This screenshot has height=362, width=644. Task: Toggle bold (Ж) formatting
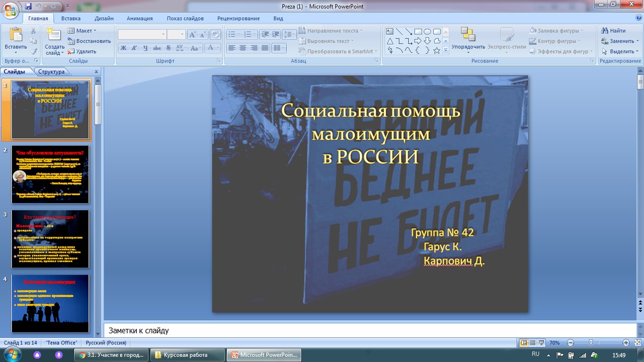point(123,48)
